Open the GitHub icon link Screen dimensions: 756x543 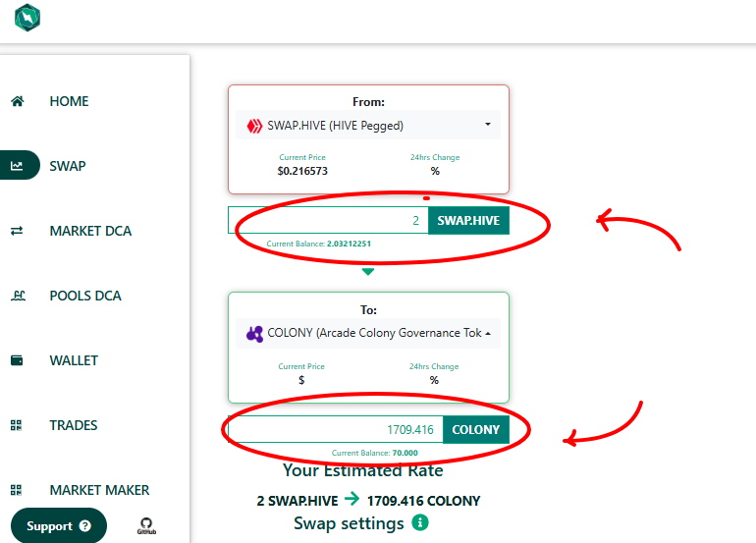(146, 525)
